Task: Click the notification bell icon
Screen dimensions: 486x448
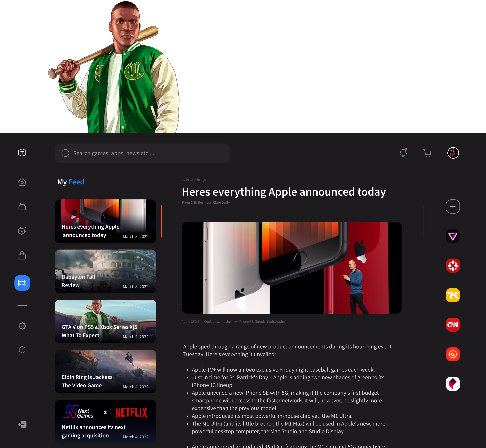Action: point(403,153)
